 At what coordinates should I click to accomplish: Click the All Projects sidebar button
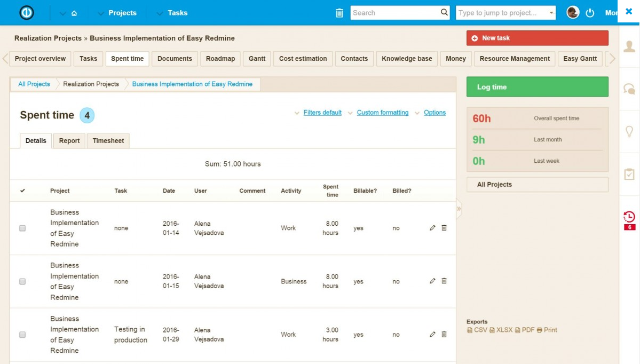pyautogui.click(x=538, y=185)
